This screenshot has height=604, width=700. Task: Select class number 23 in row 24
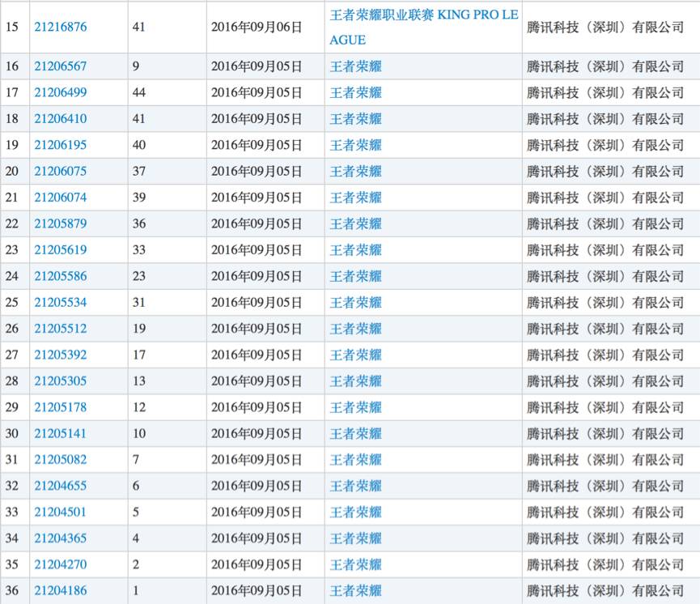tap(139, 276)
